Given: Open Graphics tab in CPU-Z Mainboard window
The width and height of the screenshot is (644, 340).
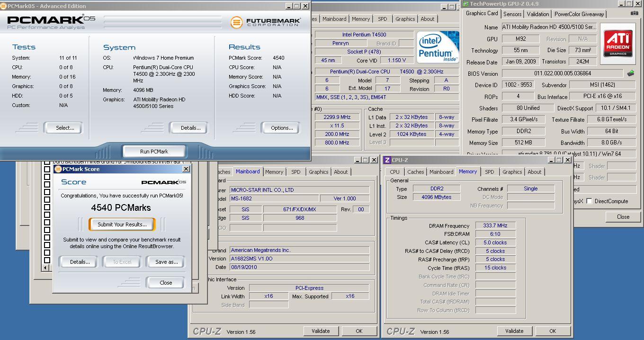Looking at the screenshot, I should [x=319, y=172].
